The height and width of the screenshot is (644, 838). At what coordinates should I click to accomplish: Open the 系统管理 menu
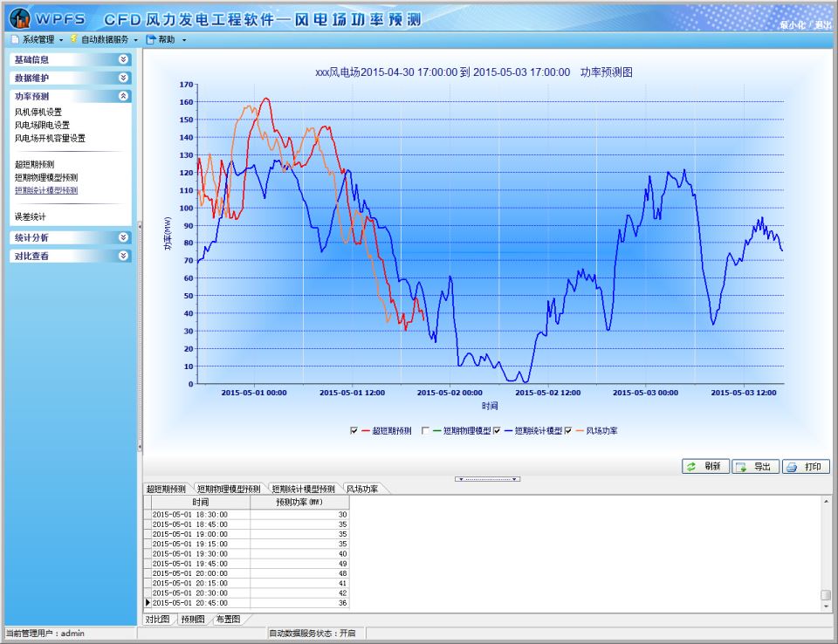point(38,39)
